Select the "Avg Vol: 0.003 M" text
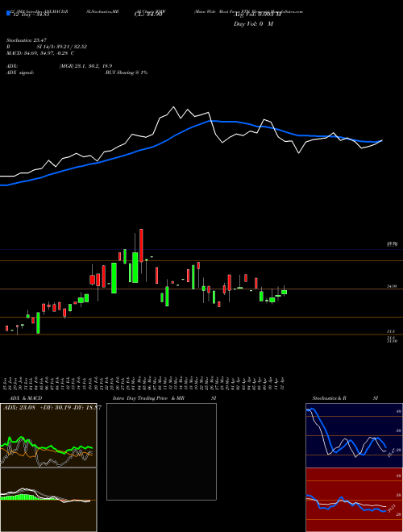This screenshot has width=403, height=532. pos(258,15)
